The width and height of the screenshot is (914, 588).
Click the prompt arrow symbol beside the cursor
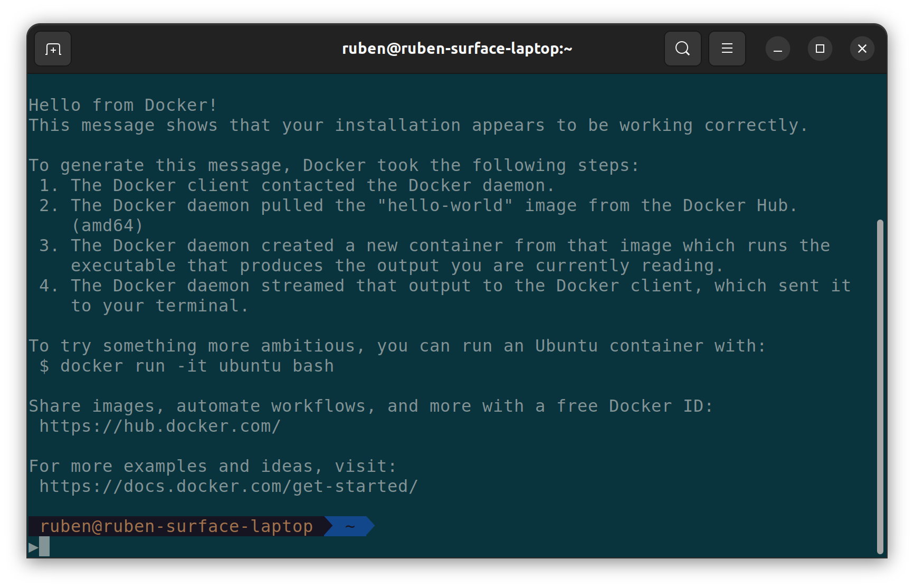(33, 547)
